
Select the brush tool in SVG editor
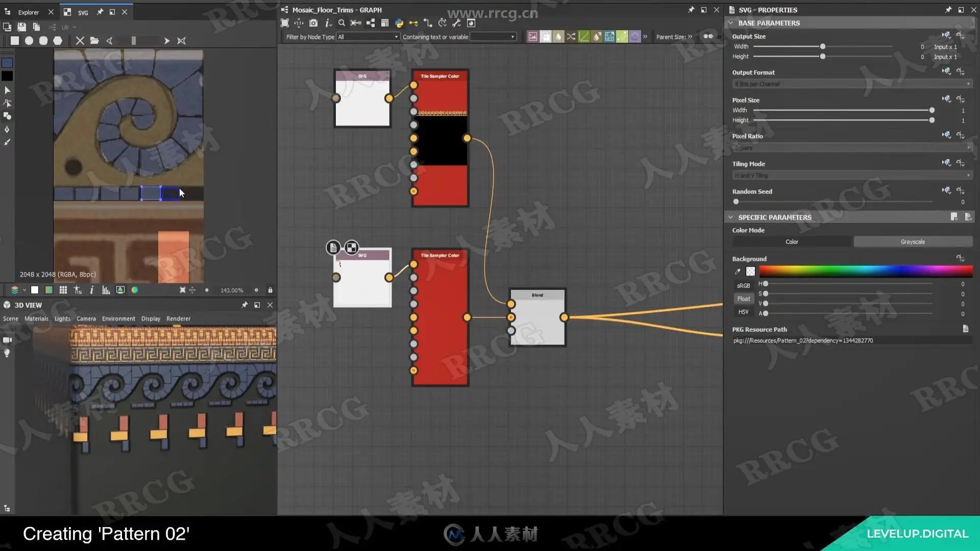coord(7,142)
